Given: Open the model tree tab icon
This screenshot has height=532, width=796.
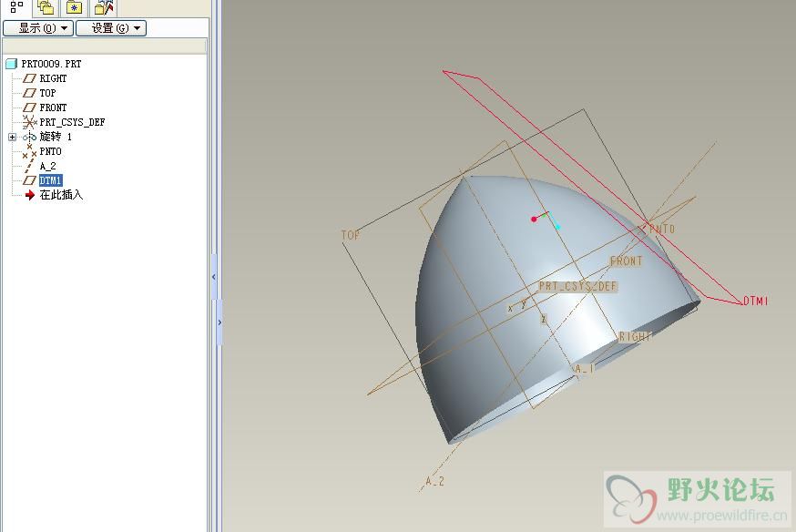Looking at the screenshot, I should tap(16, 6).
